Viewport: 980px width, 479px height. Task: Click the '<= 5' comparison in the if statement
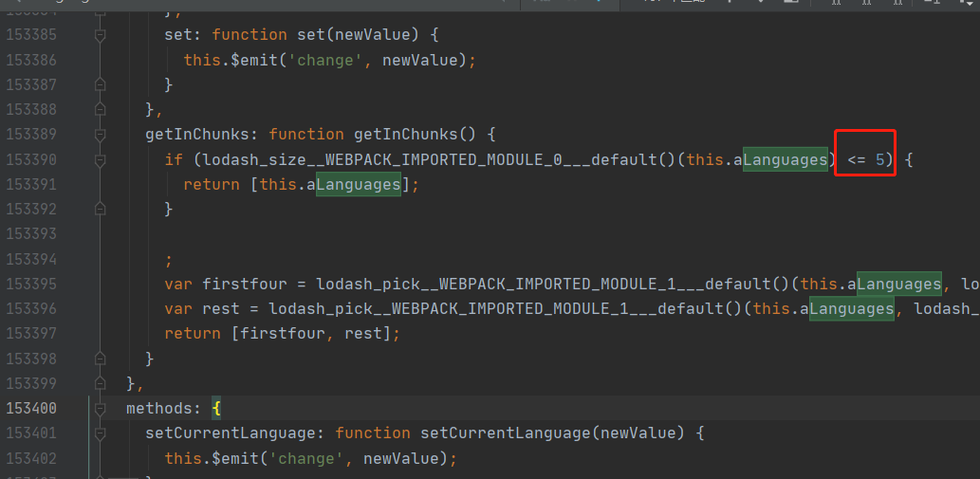coord(868,159)
